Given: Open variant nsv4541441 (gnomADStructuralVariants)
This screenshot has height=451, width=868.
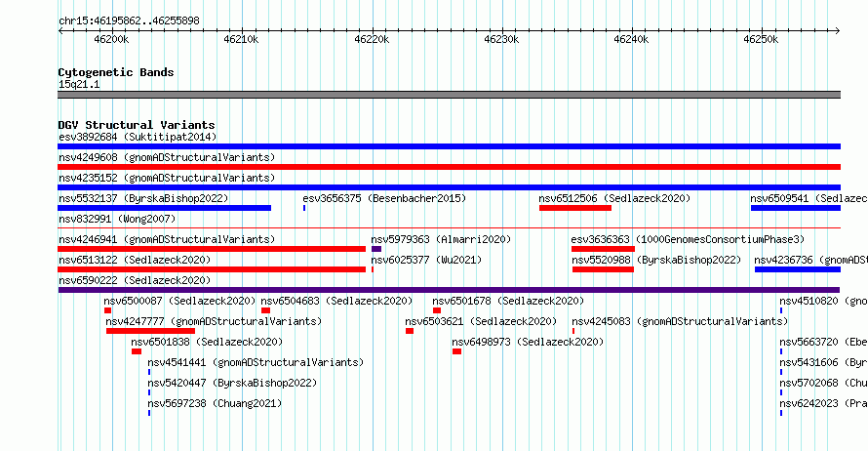Looking at the screenshot, I should pyautogui.click(x=256, y=362).
